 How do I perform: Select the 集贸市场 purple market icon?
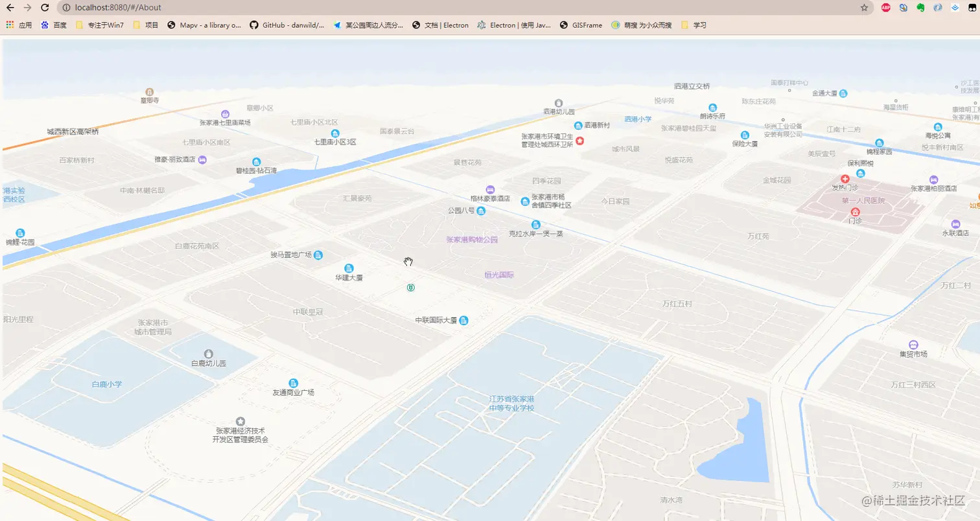(x=913, y=345)
